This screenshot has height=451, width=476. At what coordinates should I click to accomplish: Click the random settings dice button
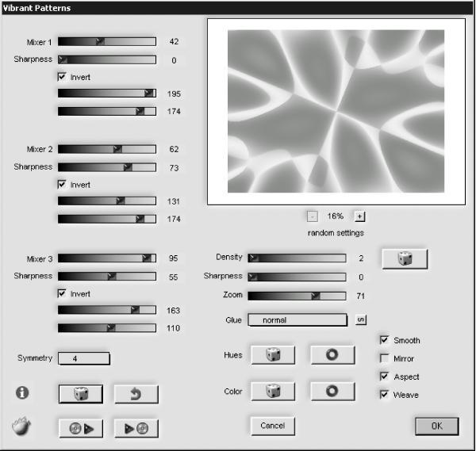coord(405,258)
